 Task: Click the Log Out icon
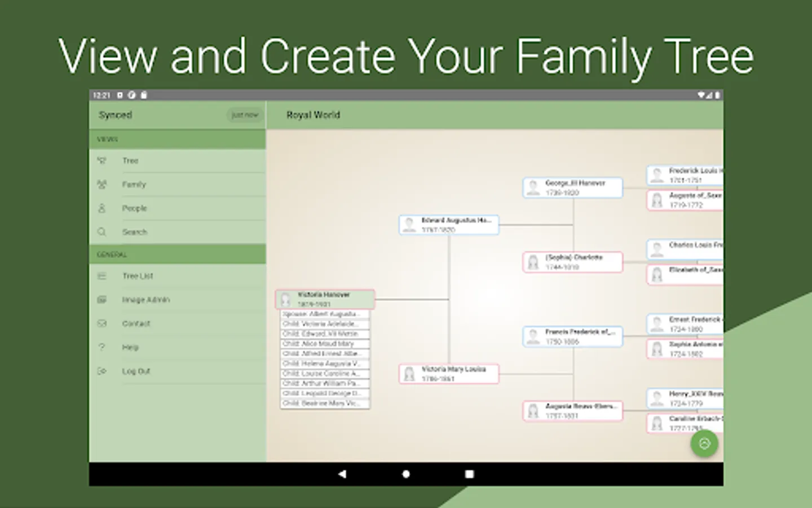102,371
